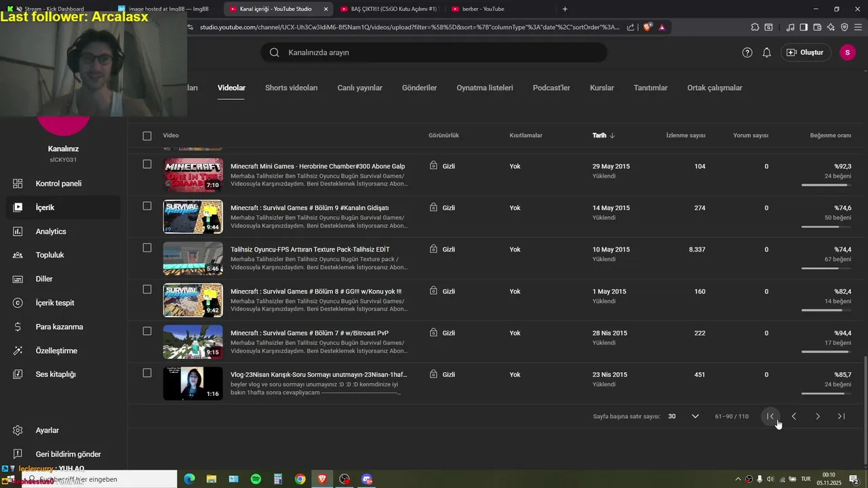Screen dimensions: 868x488
Task: Select checkbox for Vlog-23Nisan video
Action: tap(147, 373)
